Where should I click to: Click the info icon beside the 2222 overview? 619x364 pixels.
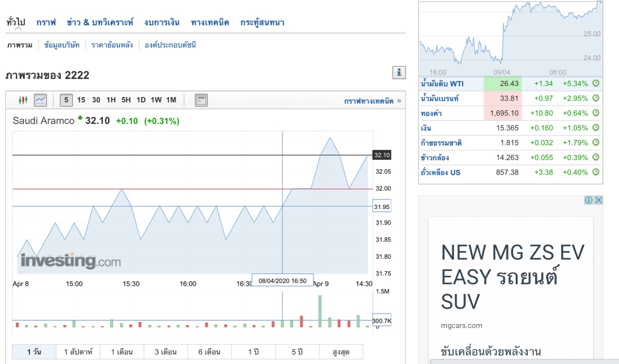pyautogui.click(x=399, y=73)
